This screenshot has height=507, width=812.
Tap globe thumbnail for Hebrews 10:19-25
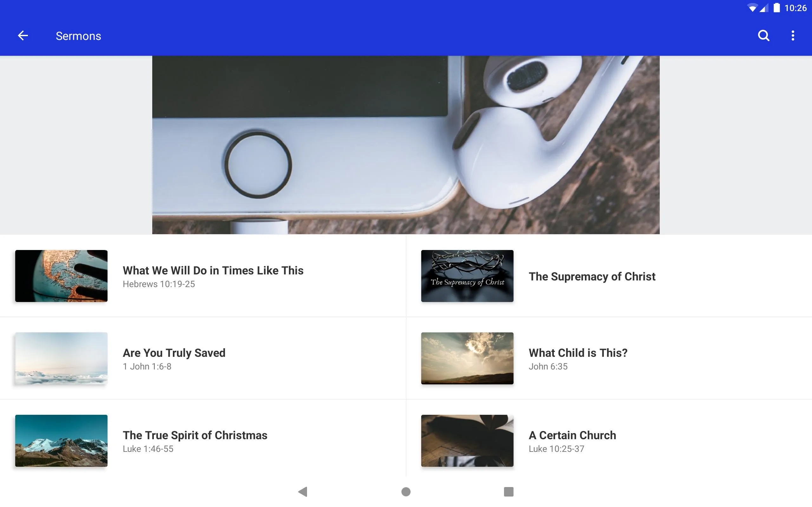(62, 275)
